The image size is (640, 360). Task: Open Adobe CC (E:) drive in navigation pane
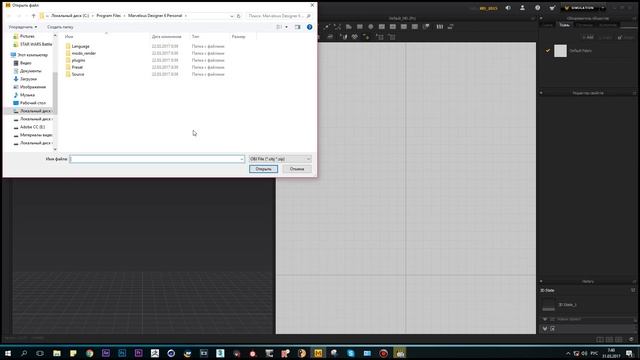click(x=32, y=127)
